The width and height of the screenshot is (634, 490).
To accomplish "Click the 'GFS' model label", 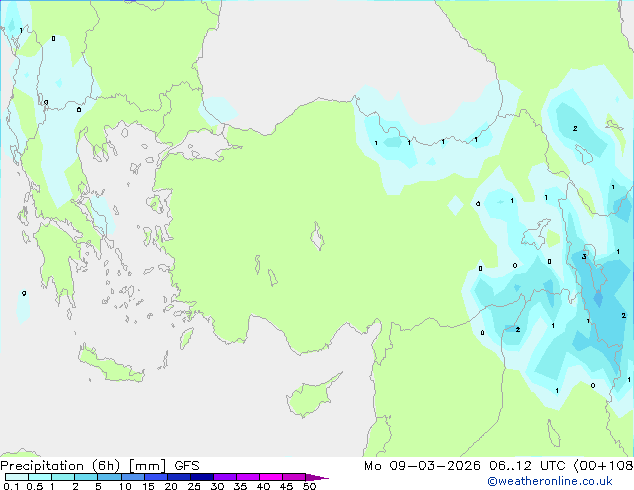I will 187,466.
